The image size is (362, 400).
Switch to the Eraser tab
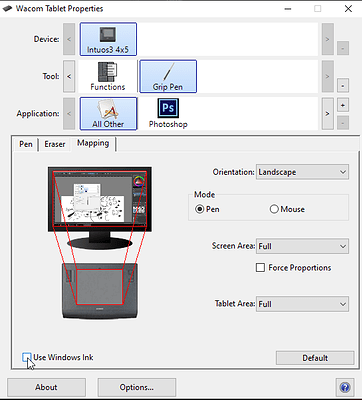click(x=55, y=144)
